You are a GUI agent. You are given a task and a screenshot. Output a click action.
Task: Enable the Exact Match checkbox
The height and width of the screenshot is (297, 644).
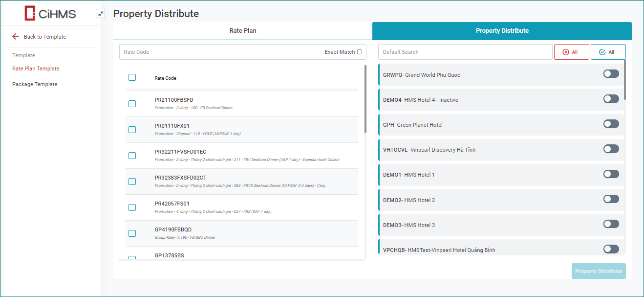coord(360,52)
